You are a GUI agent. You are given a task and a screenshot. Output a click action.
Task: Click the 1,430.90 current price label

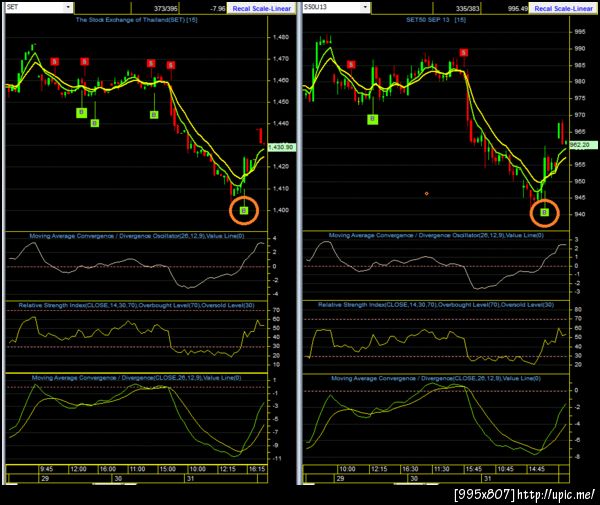pos(281,147)
